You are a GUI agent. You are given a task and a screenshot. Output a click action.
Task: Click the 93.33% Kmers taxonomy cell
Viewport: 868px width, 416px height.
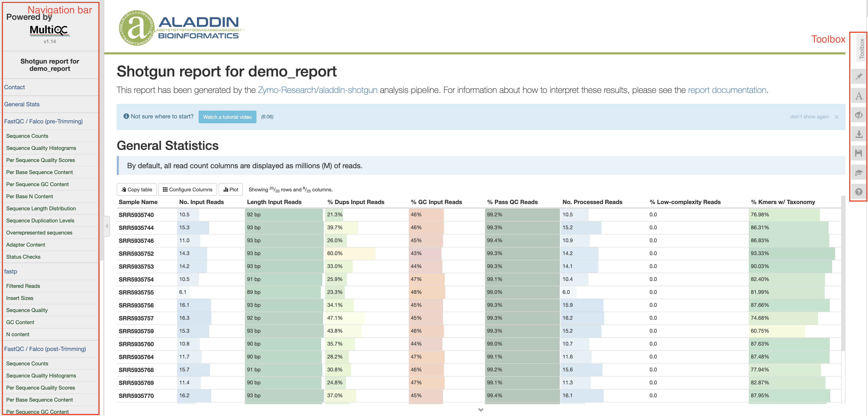[795, 253]
